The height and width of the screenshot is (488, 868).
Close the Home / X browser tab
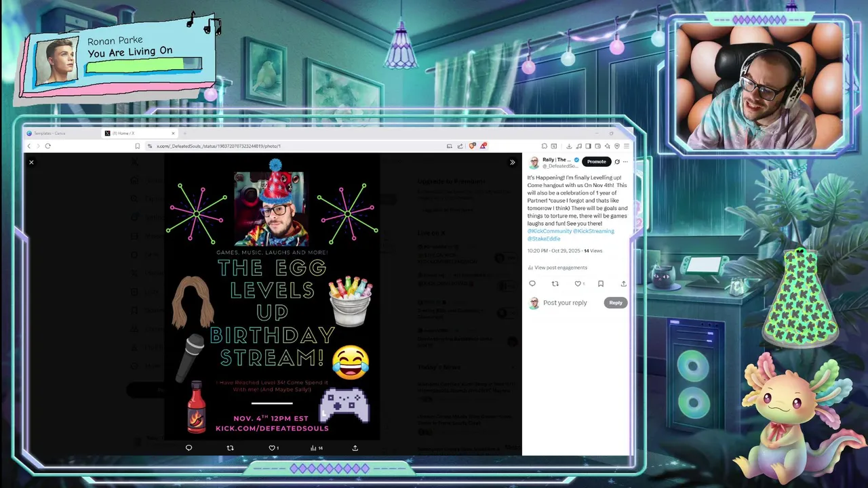click(173, 133)
